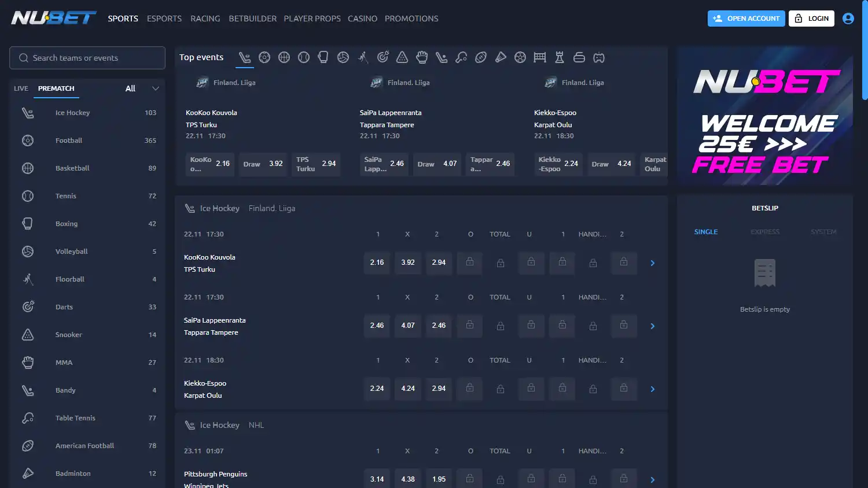Select the table tennis paddle icon in Top events
868x488 pixels.
tap(461, 57)
